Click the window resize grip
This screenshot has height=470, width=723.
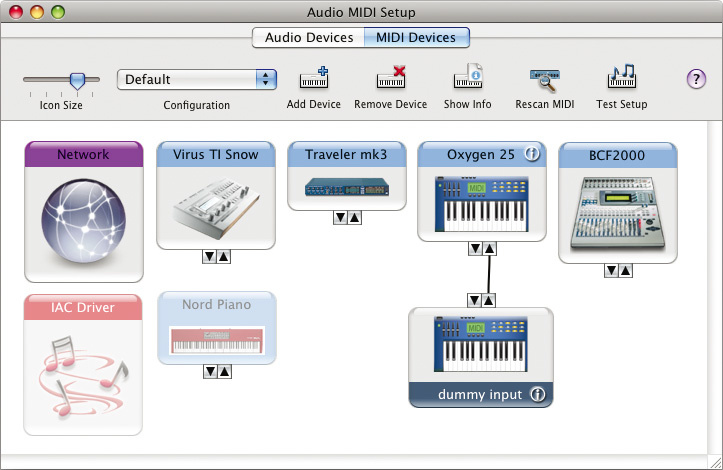[x=716, y=463]
